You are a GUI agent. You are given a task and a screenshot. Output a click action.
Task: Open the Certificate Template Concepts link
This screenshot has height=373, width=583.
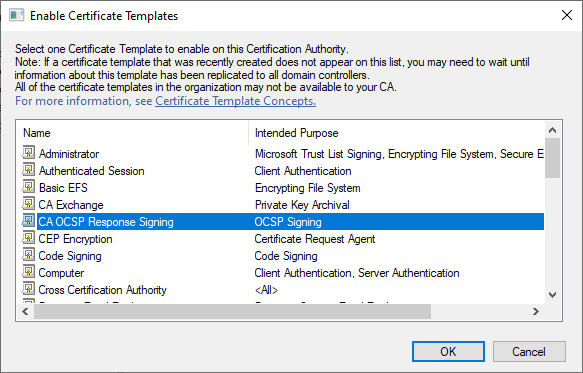click(x=235, y=101)
